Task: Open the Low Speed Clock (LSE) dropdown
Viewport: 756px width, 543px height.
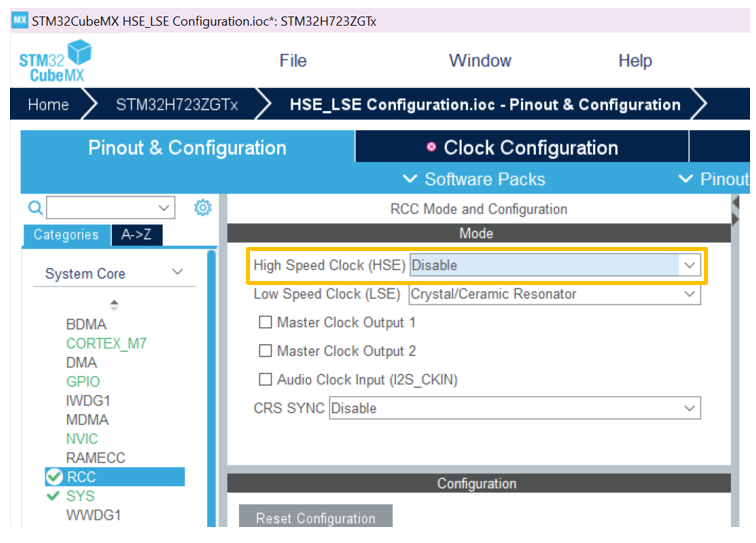Action: pos(554,294)
